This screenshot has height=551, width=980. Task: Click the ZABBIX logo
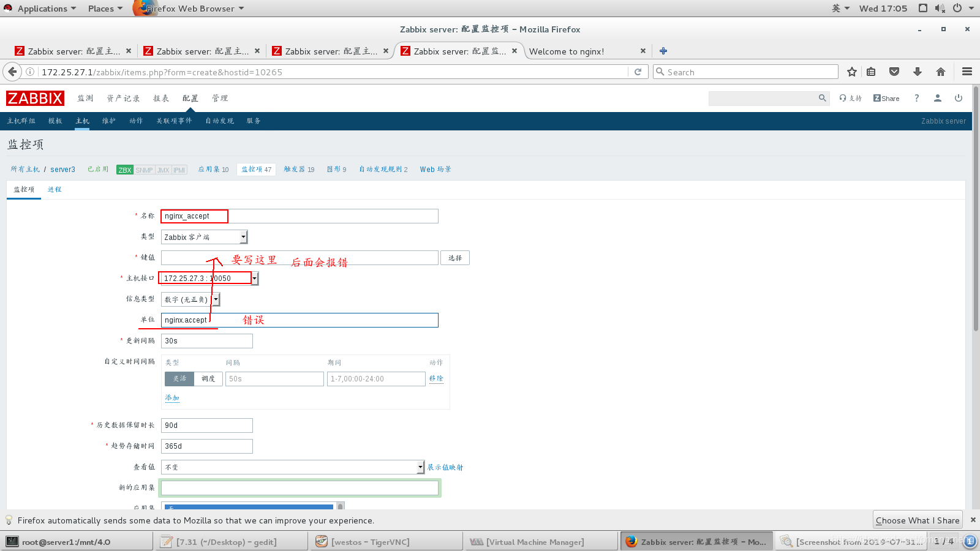tap(35, 98)
